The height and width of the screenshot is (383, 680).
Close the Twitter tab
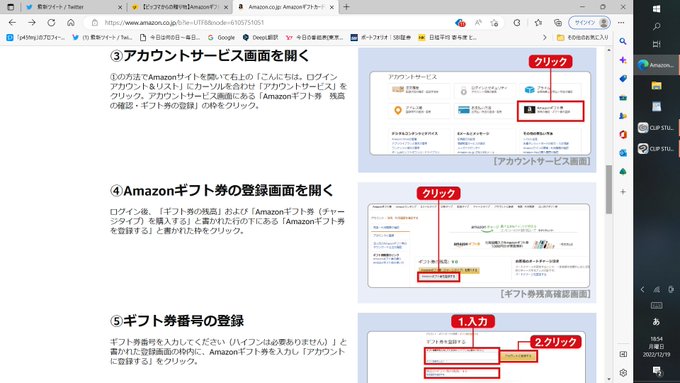(x=120, y=7)
